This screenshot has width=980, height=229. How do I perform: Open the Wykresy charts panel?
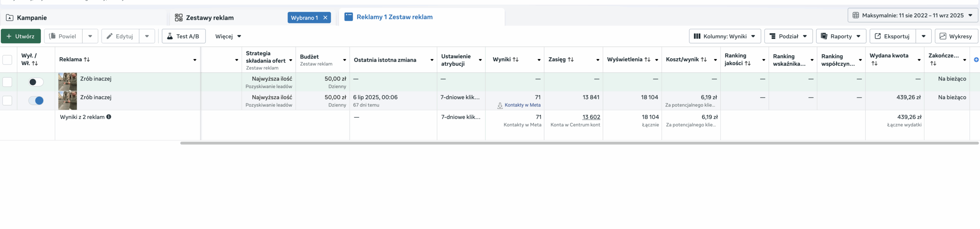click(x=956, y=36)
